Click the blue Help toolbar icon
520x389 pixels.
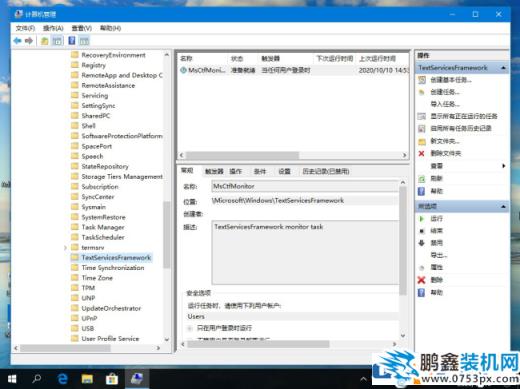pyautogui.click(x=71, y=41)
